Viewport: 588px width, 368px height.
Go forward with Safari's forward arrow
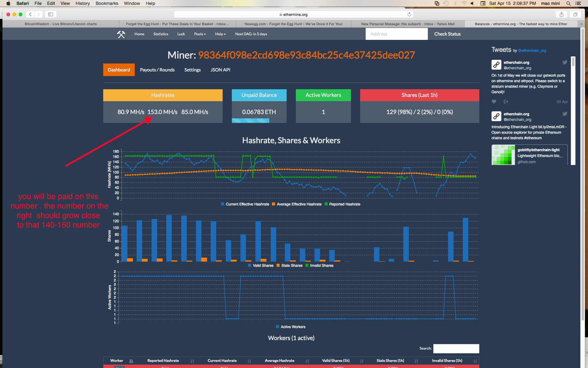[39, 14]
